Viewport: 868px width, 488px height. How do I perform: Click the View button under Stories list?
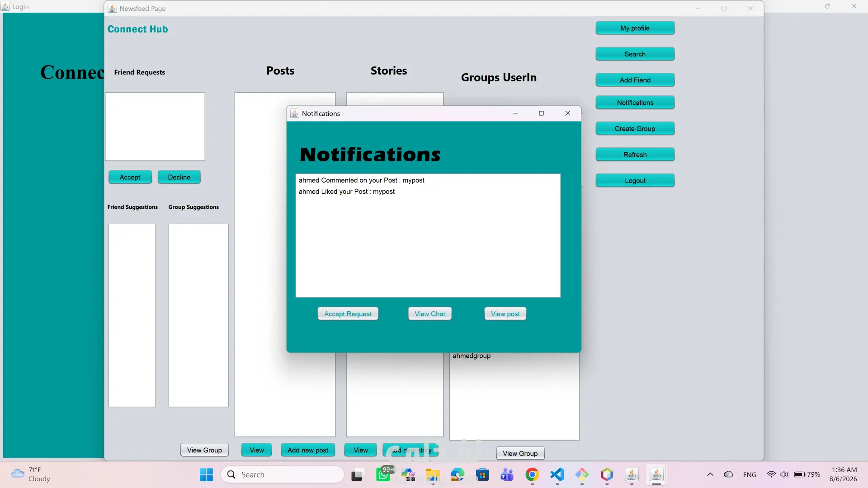(x=361, y=450)
